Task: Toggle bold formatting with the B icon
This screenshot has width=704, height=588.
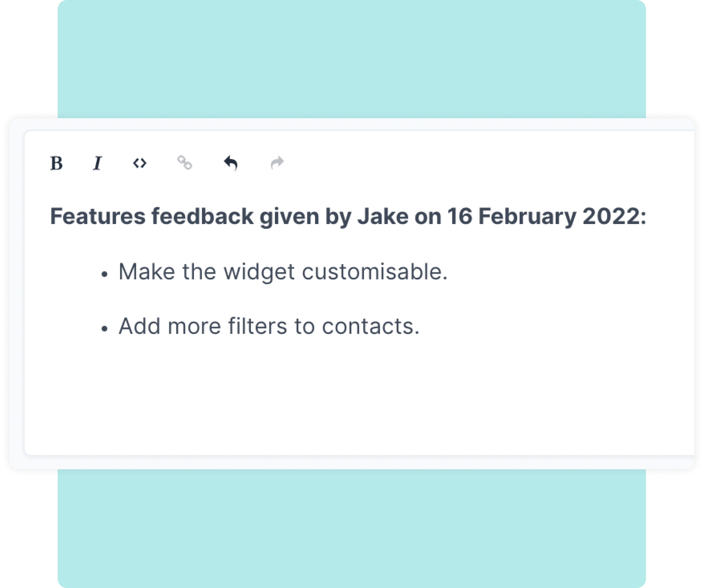Action: (x=56, y=163)
